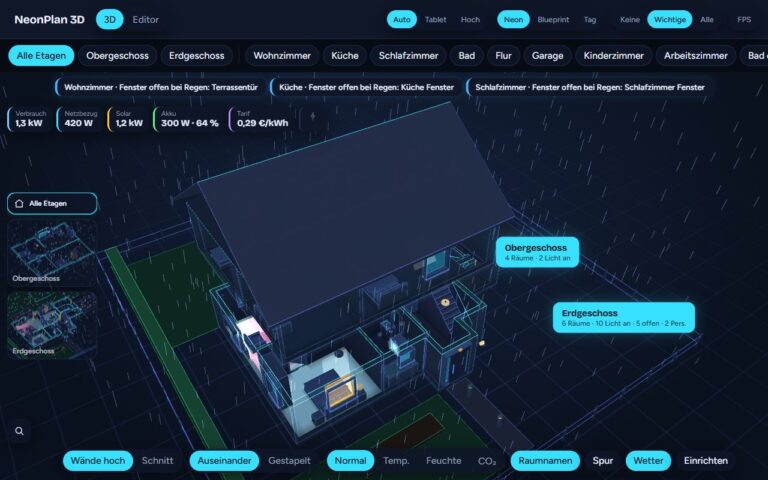Screen dimensions: 768x480
Task: Enable Wände hoch wall mode
Action: point(97,461)
